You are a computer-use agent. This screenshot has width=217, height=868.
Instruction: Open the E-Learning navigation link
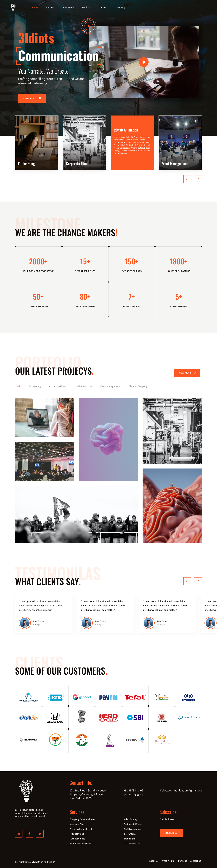(120, 7)
